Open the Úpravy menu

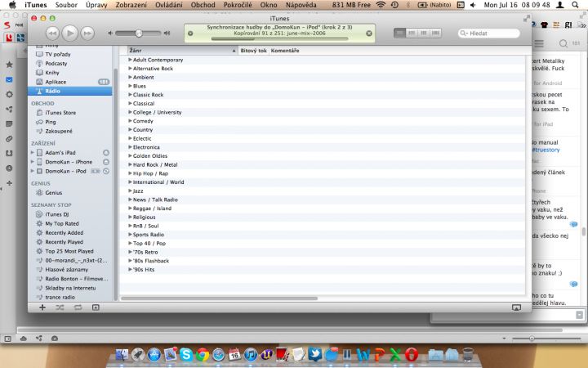(x=96, y=5)
